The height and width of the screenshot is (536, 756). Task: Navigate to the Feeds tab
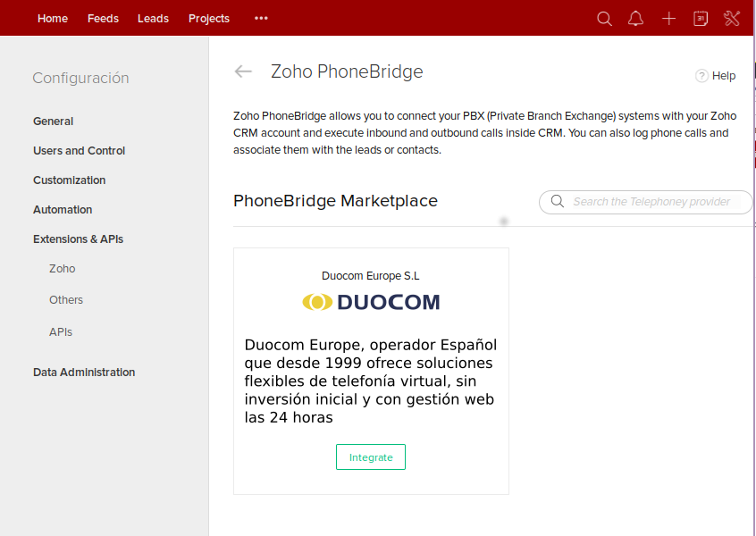tap(103, 18)
